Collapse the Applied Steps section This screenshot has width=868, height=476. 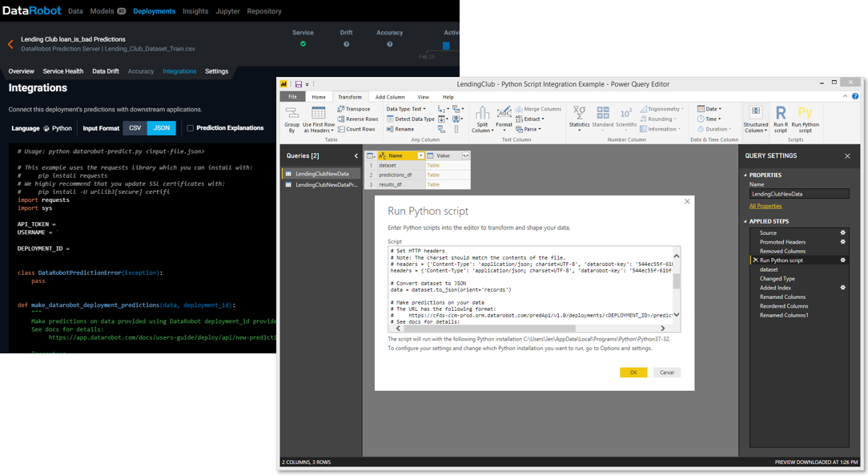[745, 222]
